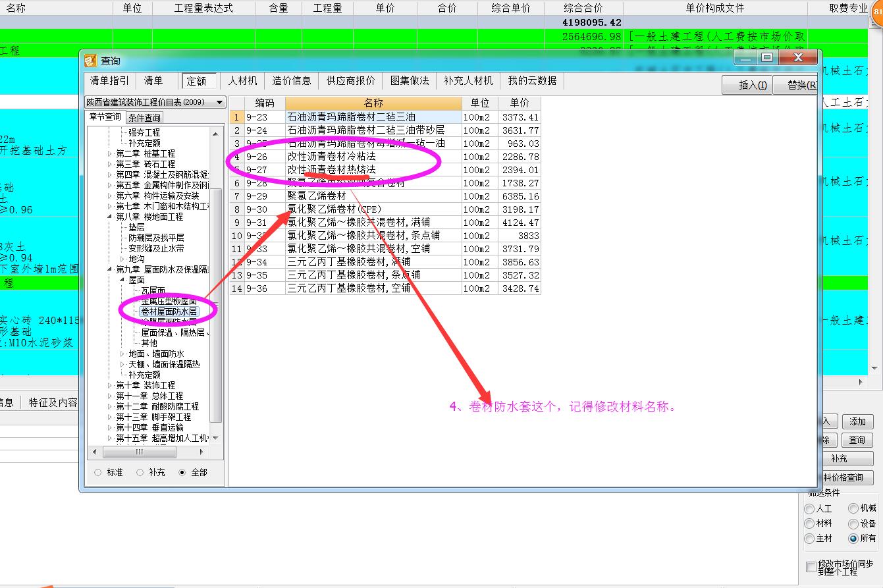This screenshot has height=588, width=883.
Task: Click the tree vertical scrollbar down arrow
Action: tap(215, 437)
